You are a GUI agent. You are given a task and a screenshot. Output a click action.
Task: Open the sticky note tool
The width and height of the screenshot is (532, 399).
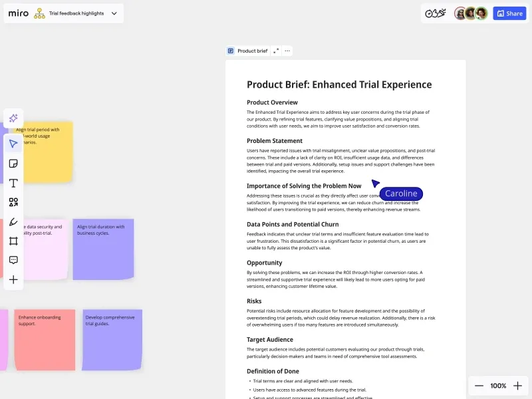[x=13, y=163]
